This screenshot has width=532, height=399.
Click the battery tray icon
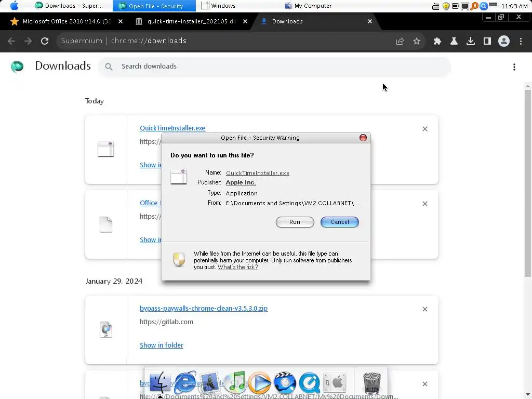pyautogui.click(x=455, y=6)
